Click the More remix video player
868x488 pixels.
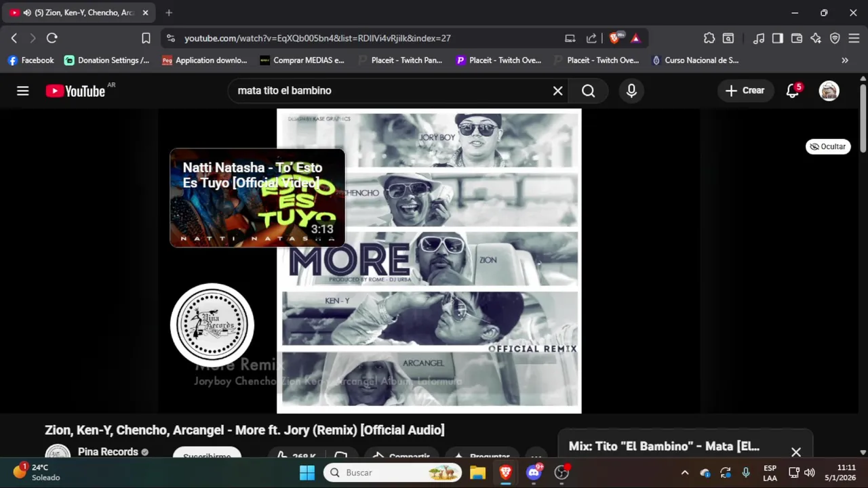coord(429,261)
